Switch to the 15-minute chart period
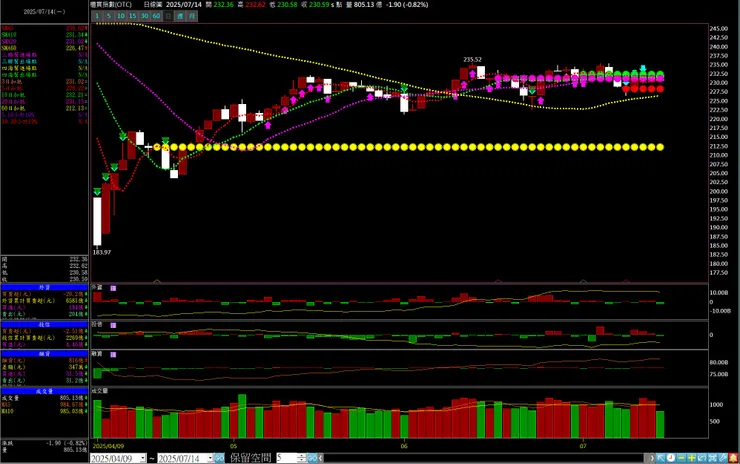The width and height of the screenshot is (740, 464). coord(133,16)
